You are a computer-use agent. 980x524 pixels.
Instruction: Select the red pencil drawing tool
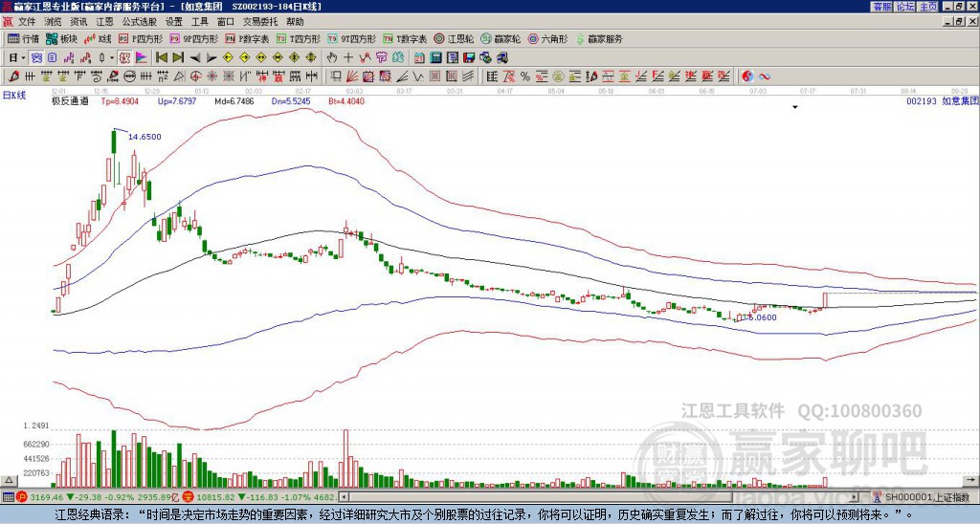point(13,76)
